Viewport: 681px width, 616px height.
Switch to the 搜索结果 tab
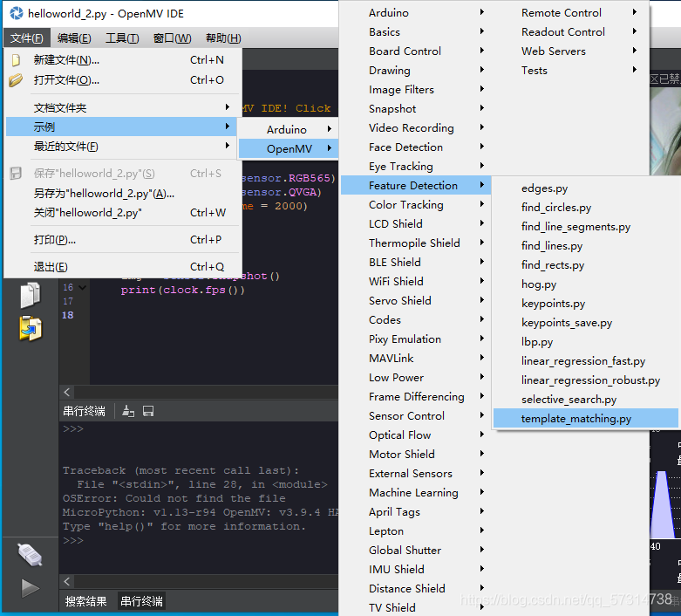click(85, 601)
